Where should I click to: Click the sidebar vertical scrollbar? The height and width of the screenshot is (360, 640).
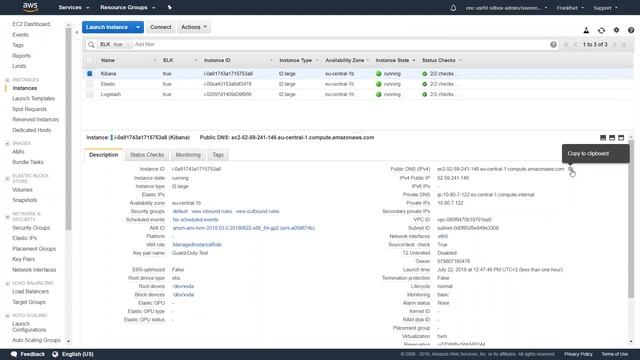pos(68,129)
